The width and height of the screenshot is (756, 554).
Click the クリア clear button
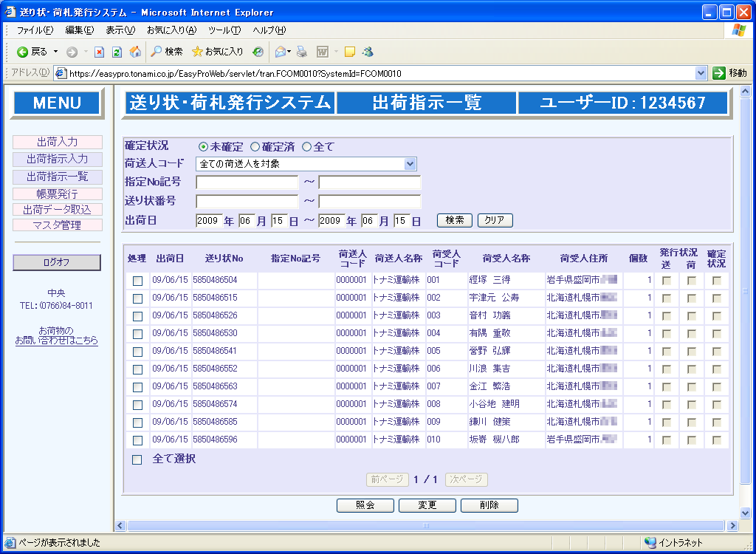point(495,220)
